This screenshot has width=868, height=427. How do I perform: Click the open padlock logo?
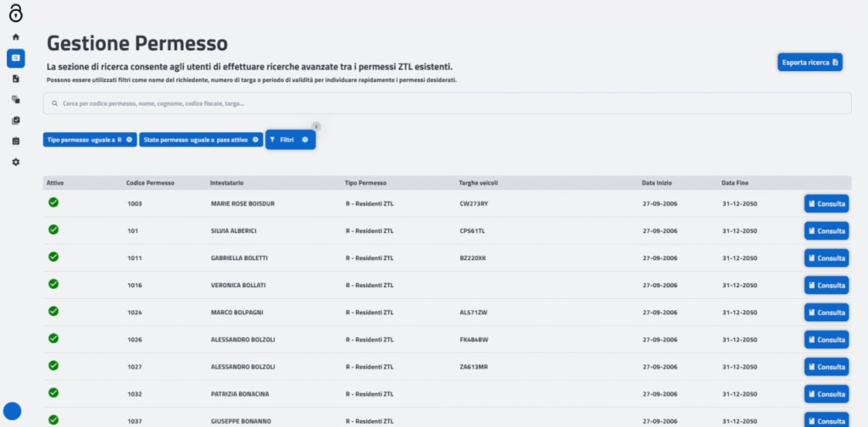(x=15, y=14)
